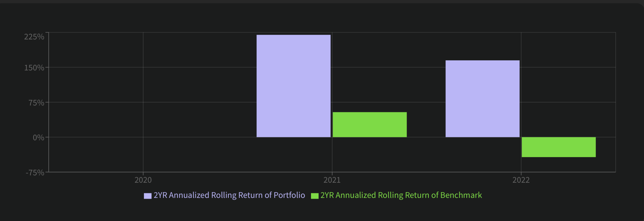Click the 0% y-axis label
644x221 pixels.
click(x=38, y=137)
